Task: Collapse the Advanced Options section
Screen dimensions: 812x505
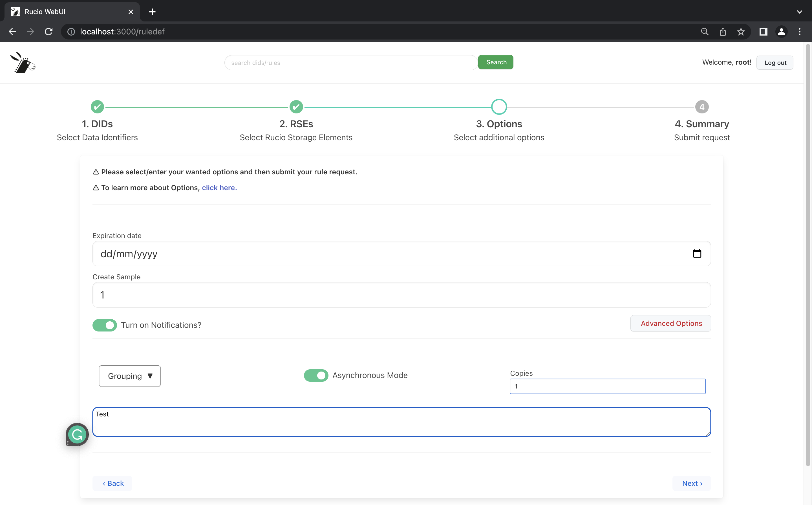Action: (x=670, y=323)
